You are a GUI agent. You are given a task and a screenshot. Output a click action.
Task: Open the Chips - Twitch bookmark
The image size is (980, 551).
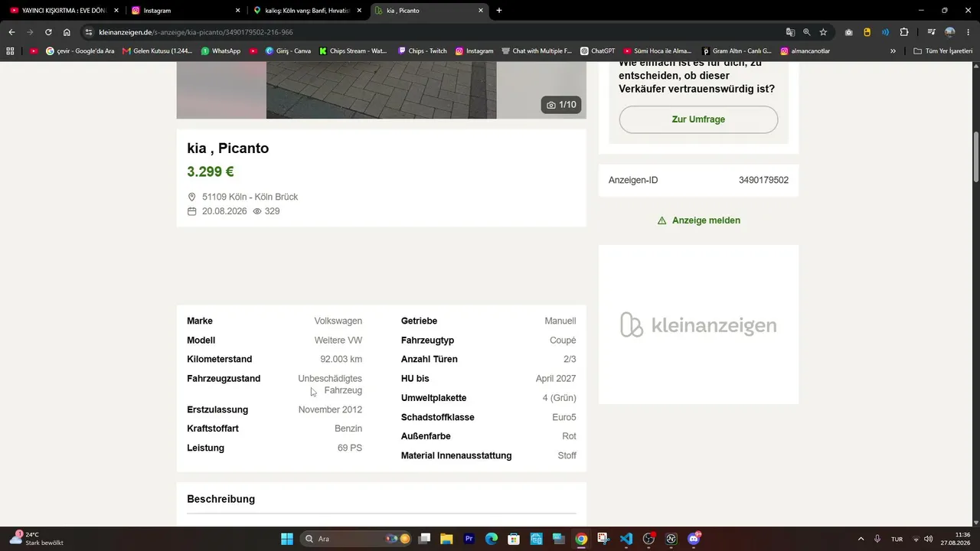(x=422, y=51)
